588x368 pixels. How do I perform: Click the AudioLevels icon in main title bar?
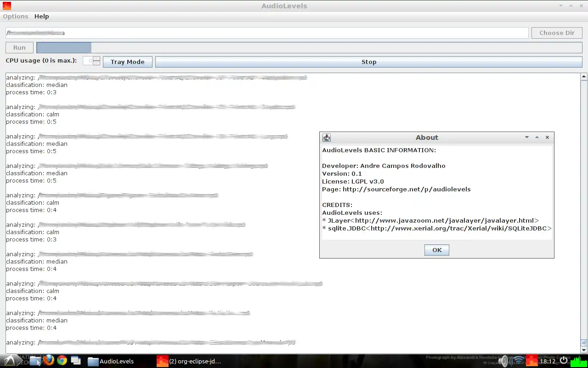coord(6,6)
